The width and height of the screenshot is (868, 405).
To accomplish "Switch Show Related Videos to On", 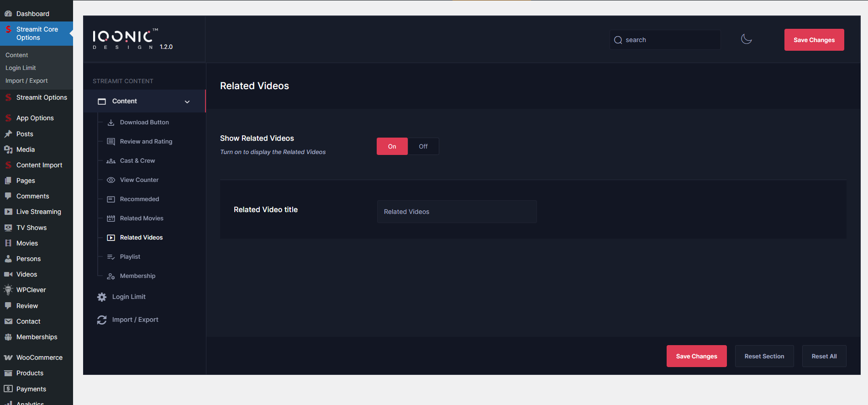I will (x=392, y=146).
